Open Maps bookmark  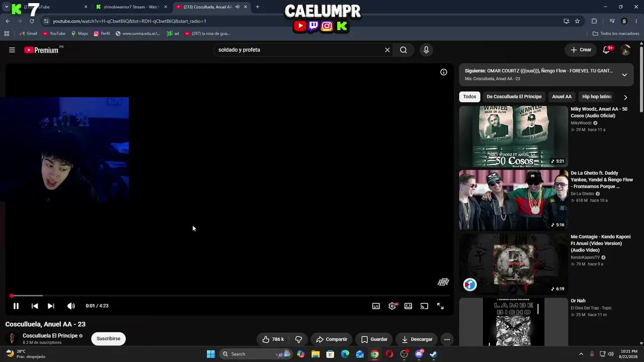pyautogui.click(x=79, y=34)
